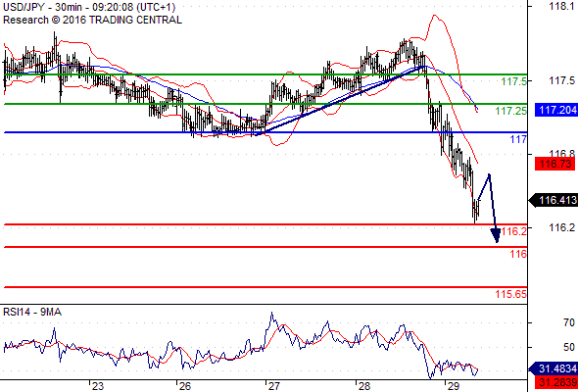Click the date 27 on time axis
578x392 pixels.
[274, 386]
